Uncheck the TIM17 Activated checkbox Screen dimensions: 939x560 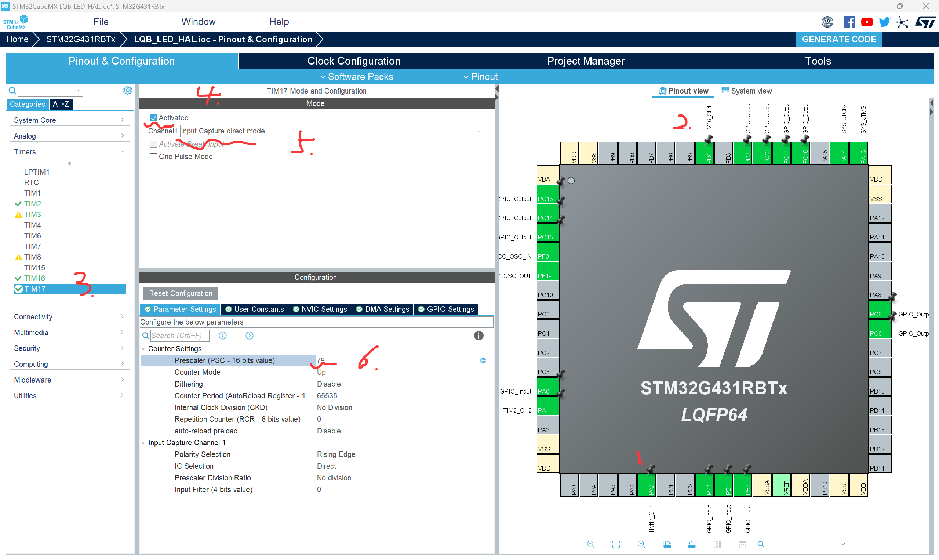[153, 118]
